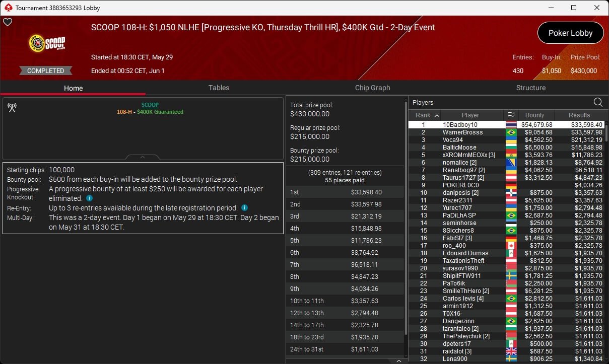
Task: Click info icon beside re-entry text
Action: [x=244, y=208]
